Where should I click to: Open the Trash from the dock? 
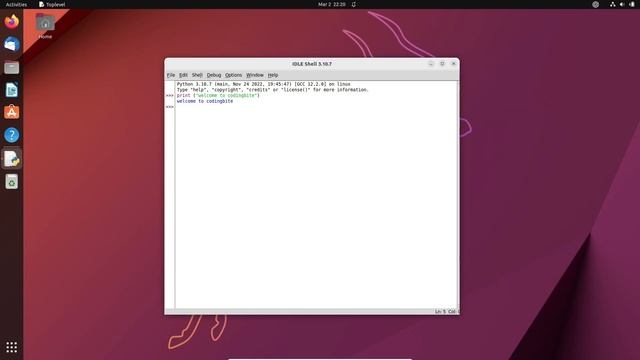pos(11,181)
